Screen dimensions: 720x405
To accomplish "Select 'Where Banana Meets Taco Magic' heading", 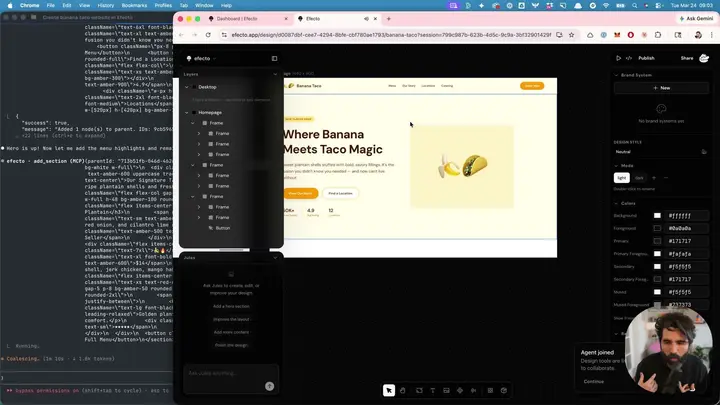I will (x=332, y=142).
